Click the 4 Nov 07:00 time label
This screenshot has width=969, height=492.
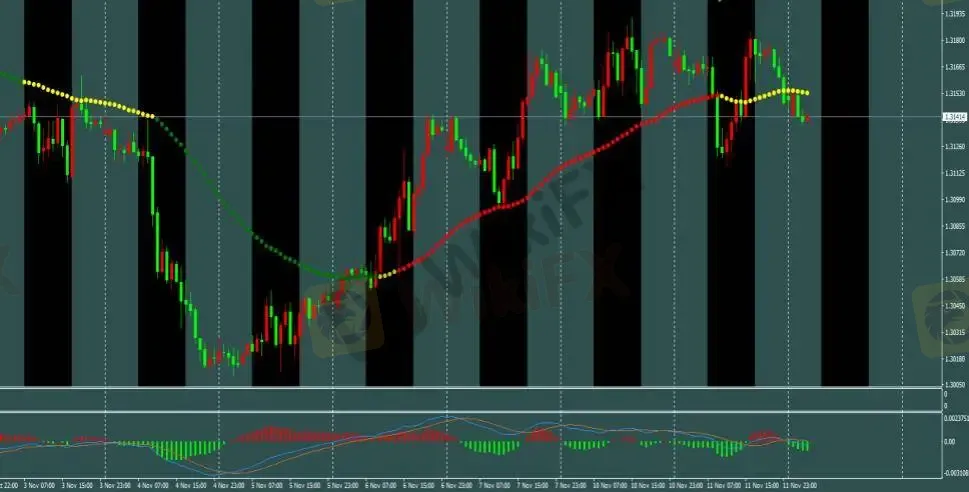(x=153, y=485)
